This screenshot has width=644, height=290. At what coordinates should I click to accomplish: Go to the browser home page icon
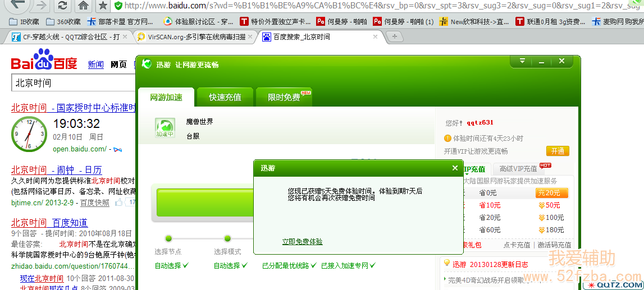84,6
